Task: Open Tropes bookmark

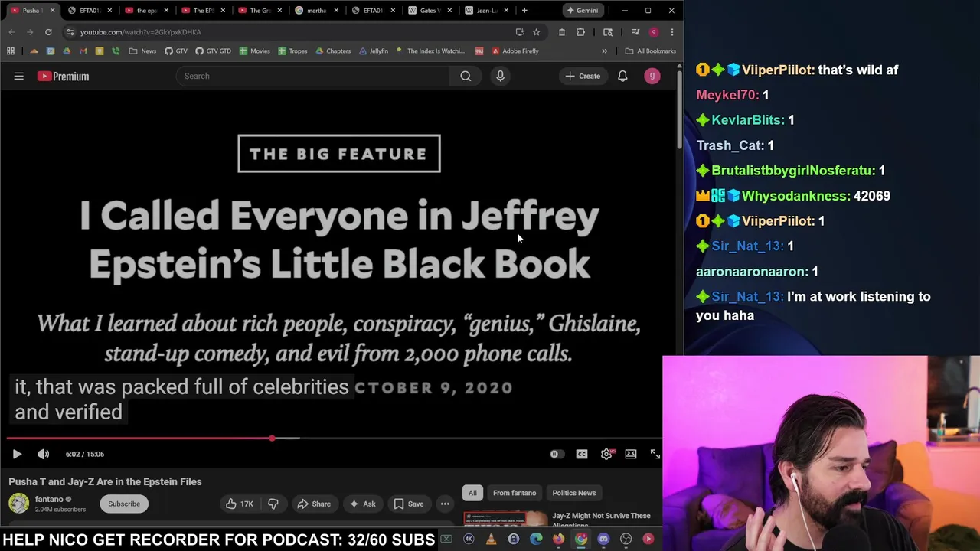Action: [x=292, y=51]
